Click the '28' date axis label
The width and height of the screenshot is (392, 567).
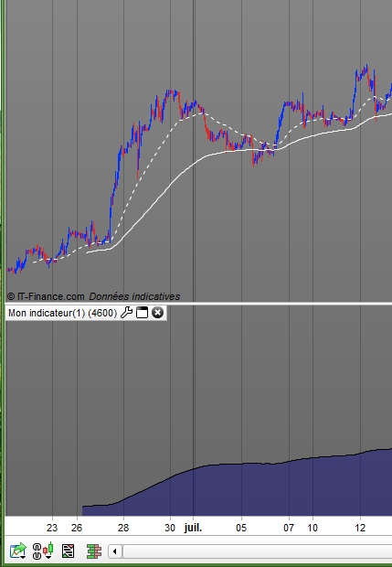(x=123, y=528)
